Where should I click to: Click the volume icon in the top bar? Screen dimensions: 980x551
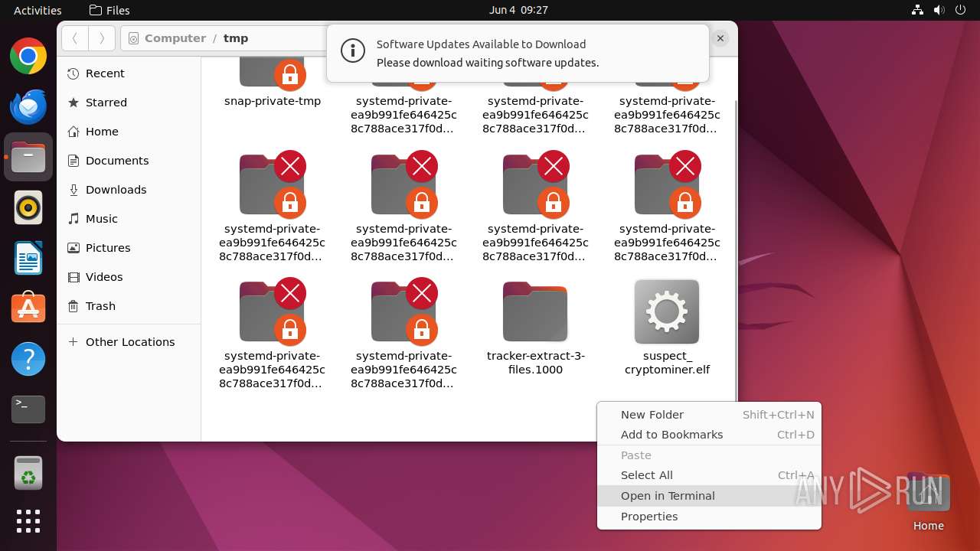(x=939, y=10)
